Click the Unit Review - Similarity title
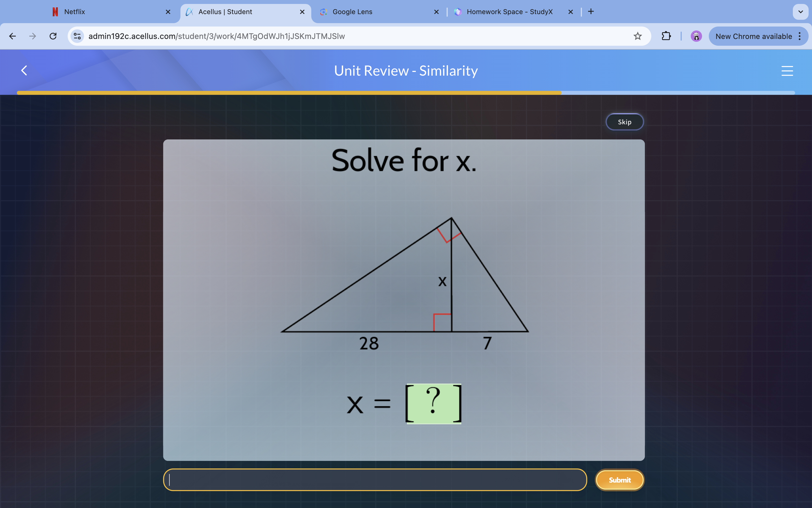The image size is (812, 508). pyautogui.click(x=406, y=71)
